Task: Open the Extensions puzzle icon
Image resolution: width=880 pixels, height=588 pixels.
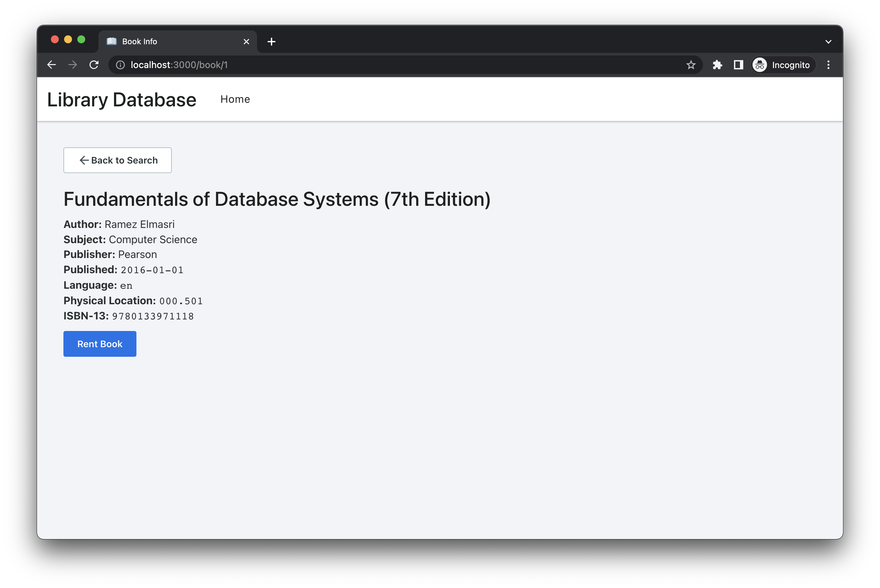Action: [717, 65]
